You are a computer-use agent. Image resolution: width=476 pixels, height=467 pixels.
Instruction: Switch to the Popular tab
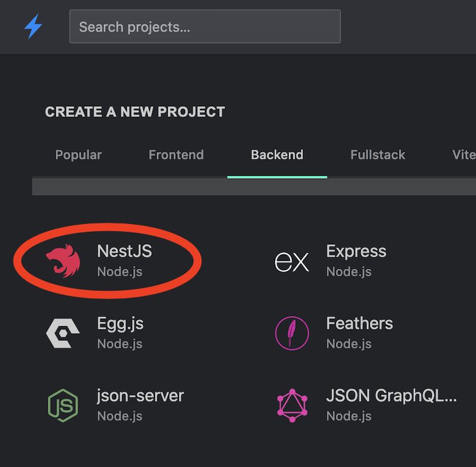(78, 154)
